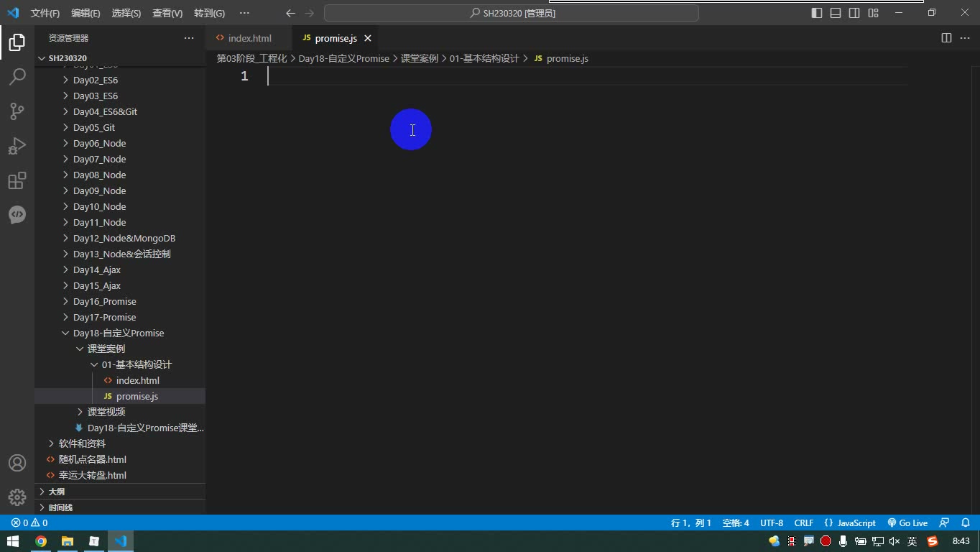The image size is (980, 552).
Task: Toggle the primary sidebar layout button
Action: [817, 13]
